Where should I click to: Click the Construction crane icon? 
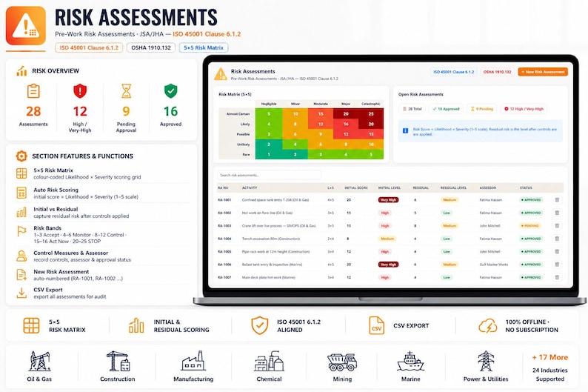click(x=118, y=361)
